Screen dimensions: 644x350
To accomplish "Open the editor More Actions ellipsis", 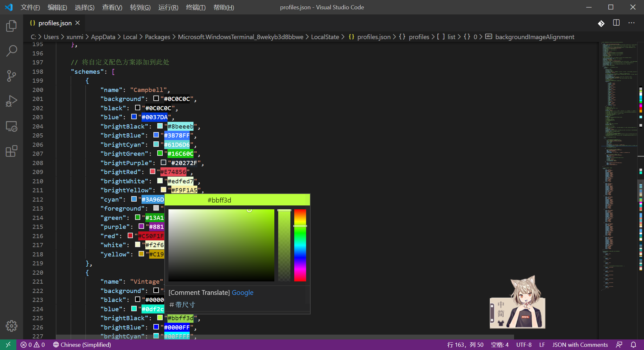I will (x=631, y=23).
